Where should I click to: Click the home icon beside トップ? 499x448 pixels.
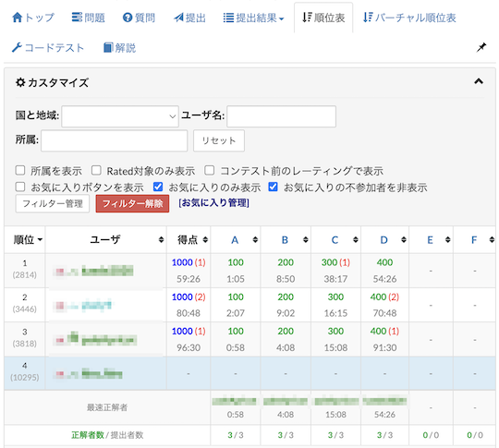click(18, 18)
